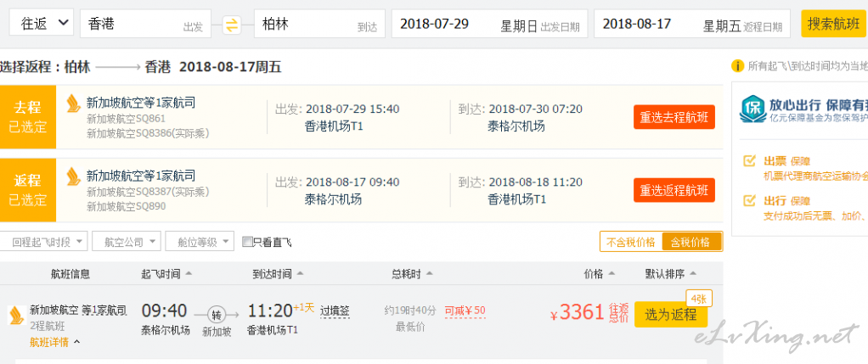Collapse the 航班详情 flight details expander
This screenshot has width=868, height=364.
pyautogui.click(x=55, y=343)
